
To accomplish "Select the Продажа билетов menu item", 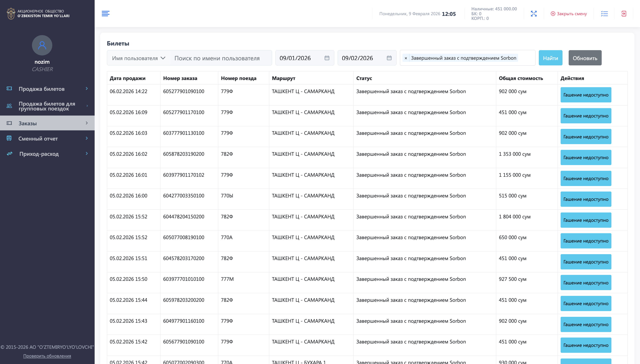I will 42,89.
